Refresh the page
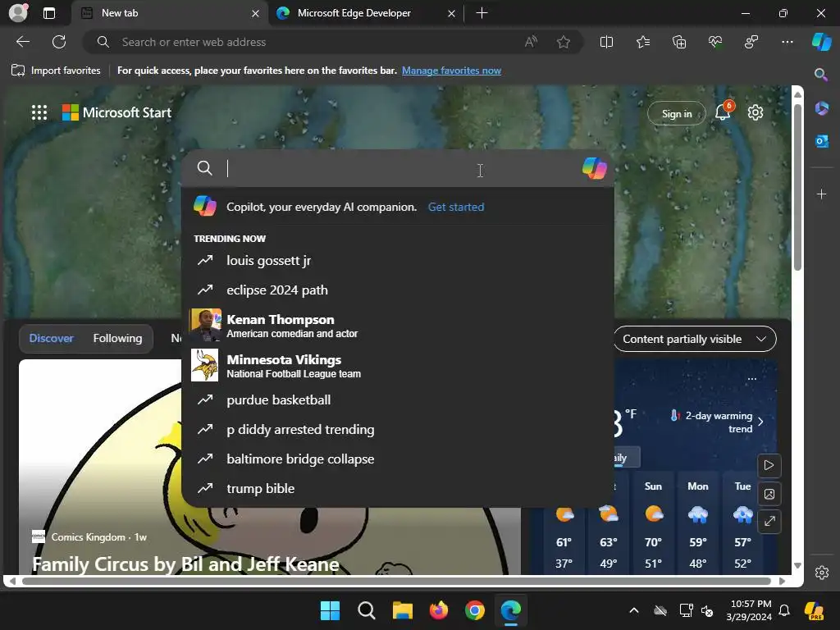The height and width of the screenshot is (630, 840). coord(59,42)
